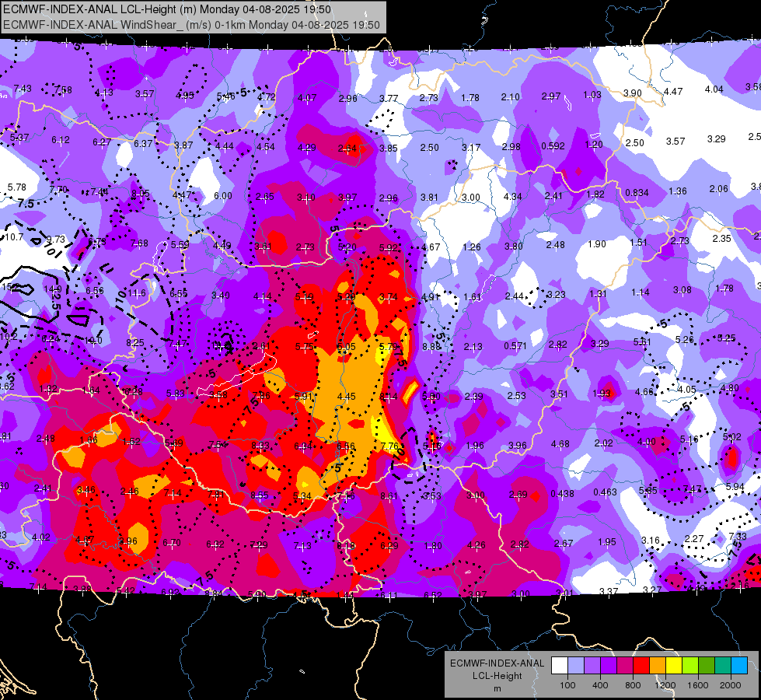Image resolution: width=761 pixels, height=700 pixels.
Task: Click the wind shear value 6.00
Action: tap(223, 196)
